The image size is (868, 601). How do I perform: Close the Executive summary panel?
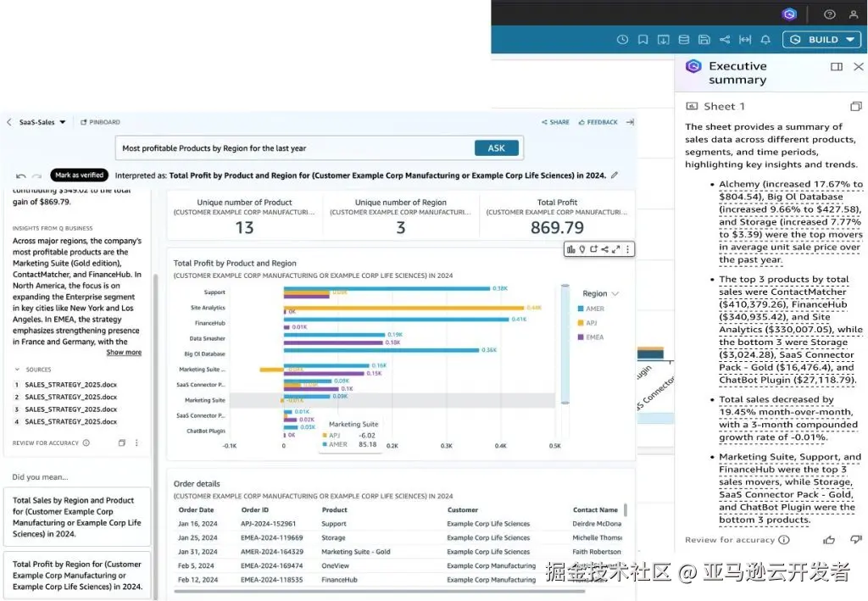(859, 66)
